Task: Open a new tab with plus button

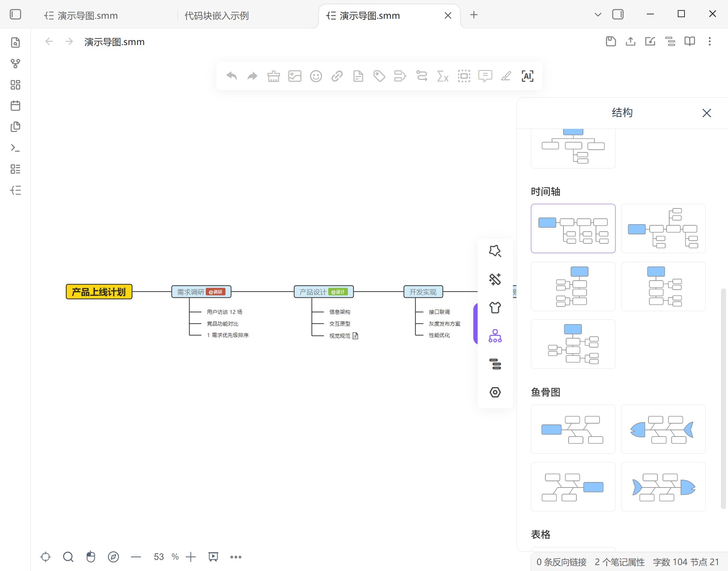Action: (474, 15)
